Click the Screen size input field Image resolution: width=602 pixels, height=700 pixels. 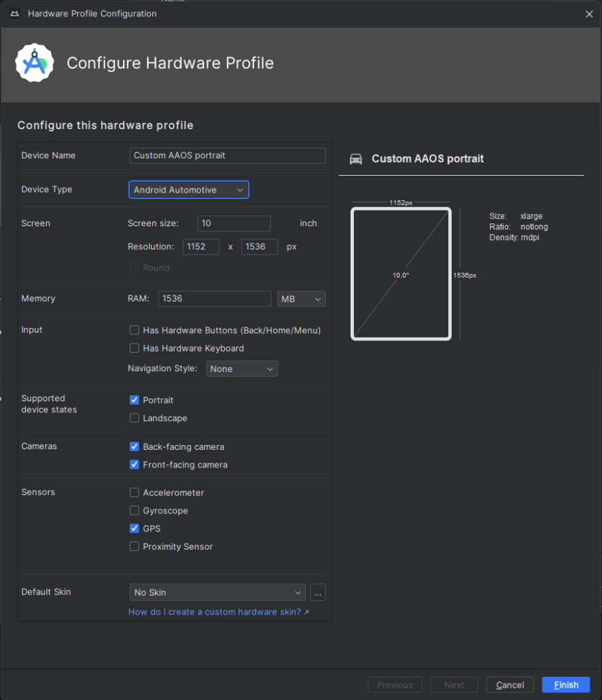point(234,224)
